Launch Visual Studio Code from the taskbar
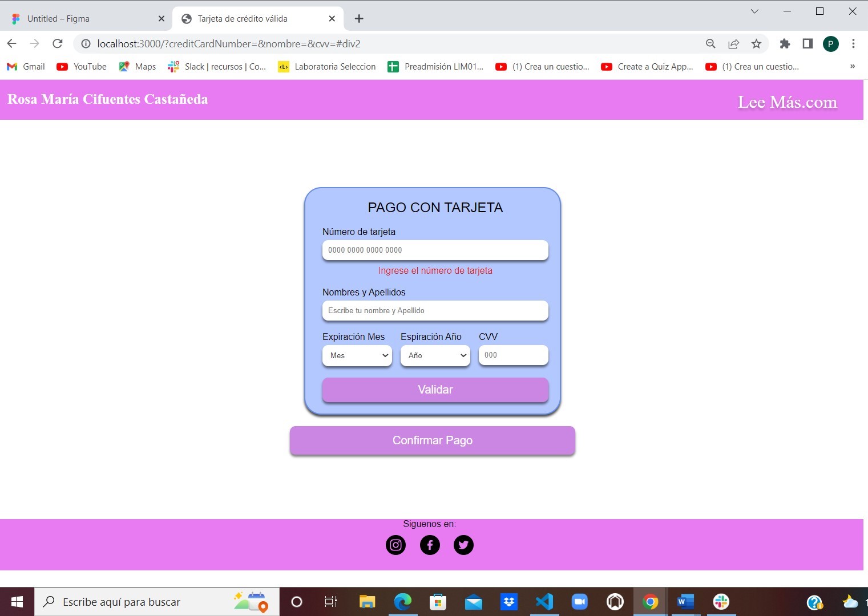 (544, 602)
